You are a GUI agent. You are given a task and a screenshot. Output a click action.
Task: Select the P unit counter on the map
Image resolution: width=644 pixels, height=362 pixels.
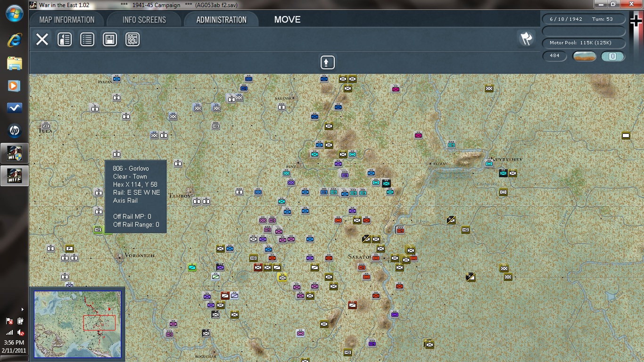(x=69, y=248)
